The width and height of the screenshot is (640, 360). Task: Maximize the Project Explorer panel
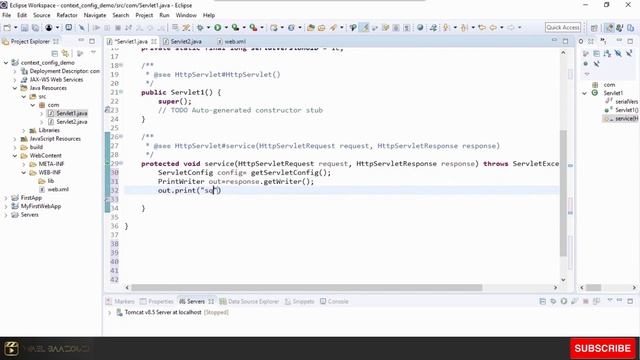click(92, 41)
